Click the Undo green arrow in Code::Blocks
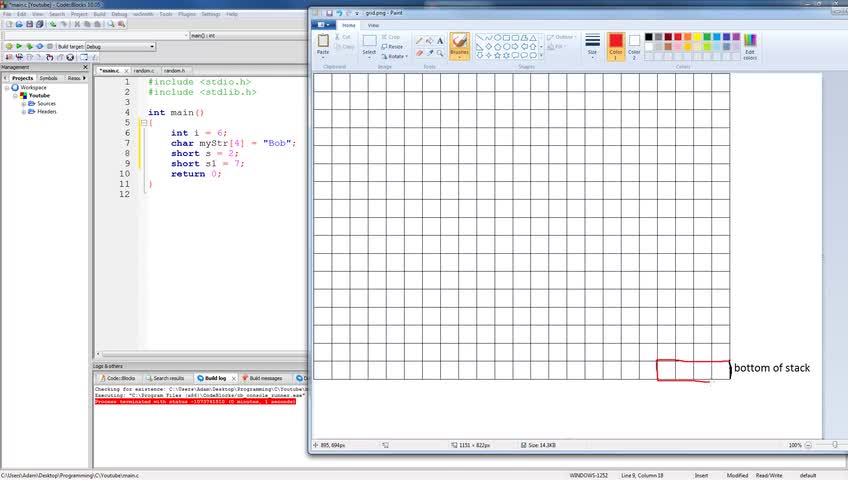The height and width of the screenshot is (480, 848). (x=52, y=24)
